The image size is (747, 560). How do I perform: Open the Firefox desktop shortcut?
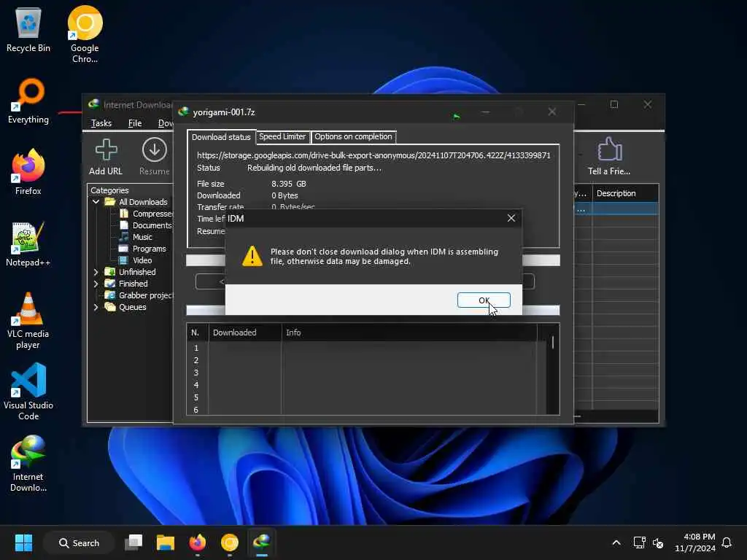28,172
